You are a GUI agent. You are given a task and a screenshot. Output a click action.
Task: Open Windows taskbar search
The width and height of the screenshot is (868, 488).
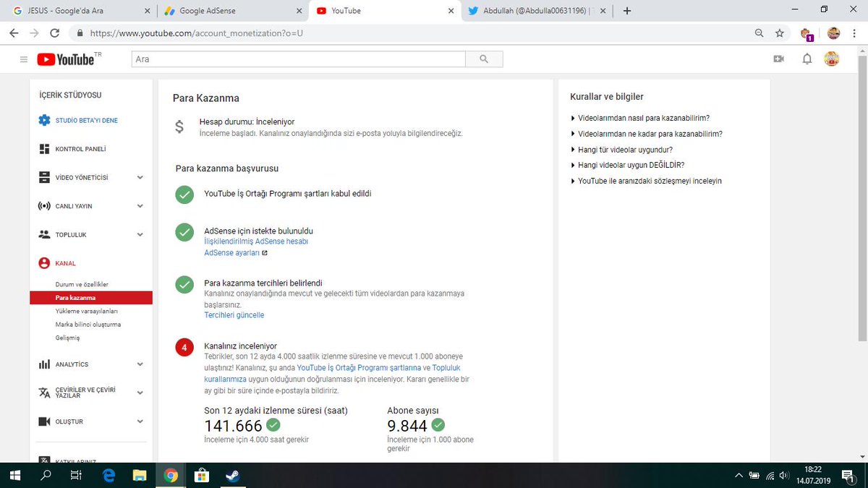click(x=46, y=475)
